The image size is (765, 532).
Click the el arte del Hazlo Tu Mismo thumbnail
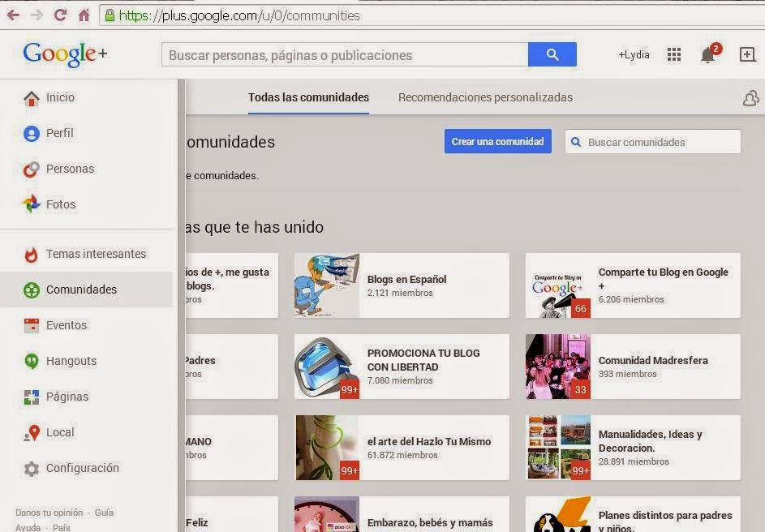[326, 447]
